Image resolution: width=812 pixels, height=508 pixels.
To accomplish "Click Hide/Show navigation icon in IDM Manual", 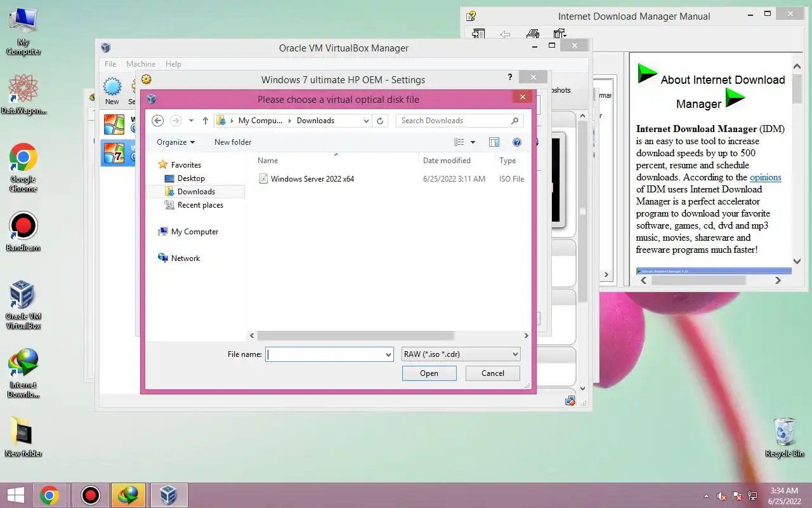I will [478, 34].
